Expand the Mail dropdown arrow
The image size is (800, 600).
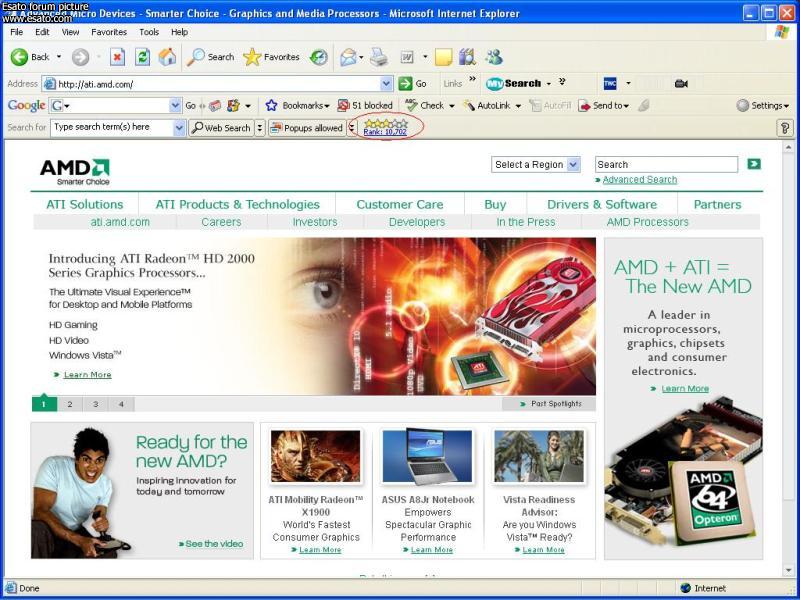click(361, 57)
